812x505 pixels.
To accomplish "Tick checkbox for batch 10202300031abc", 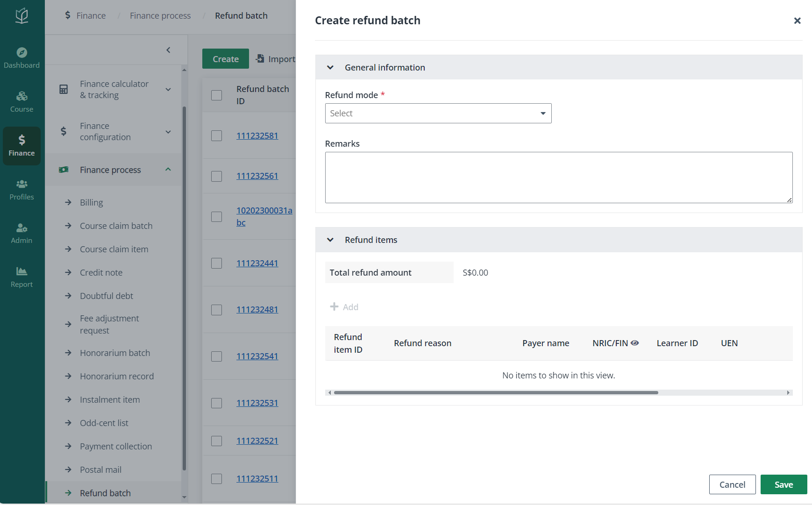I will click(216, 217).
